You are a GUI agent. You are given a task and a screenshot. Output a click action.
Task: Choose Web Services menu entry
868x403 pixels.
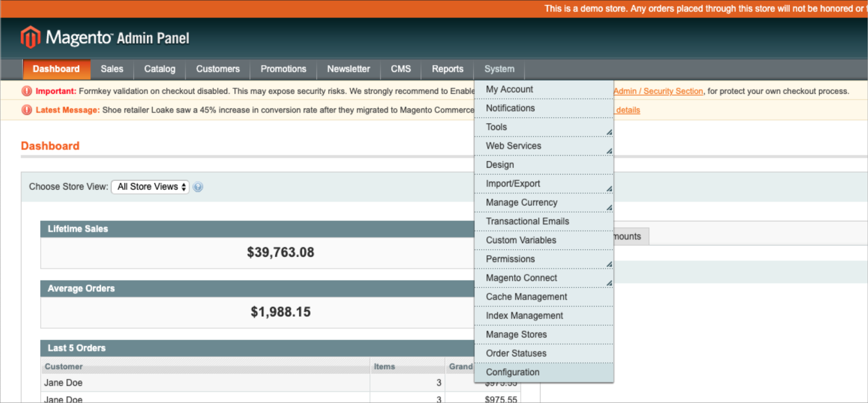[544, 146]
